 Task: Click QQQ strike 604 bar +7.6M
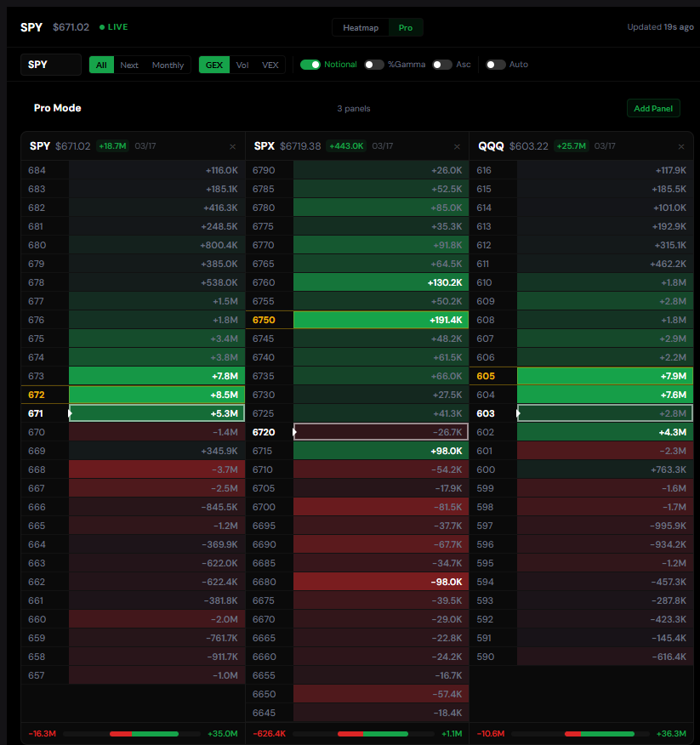[605, 395]
